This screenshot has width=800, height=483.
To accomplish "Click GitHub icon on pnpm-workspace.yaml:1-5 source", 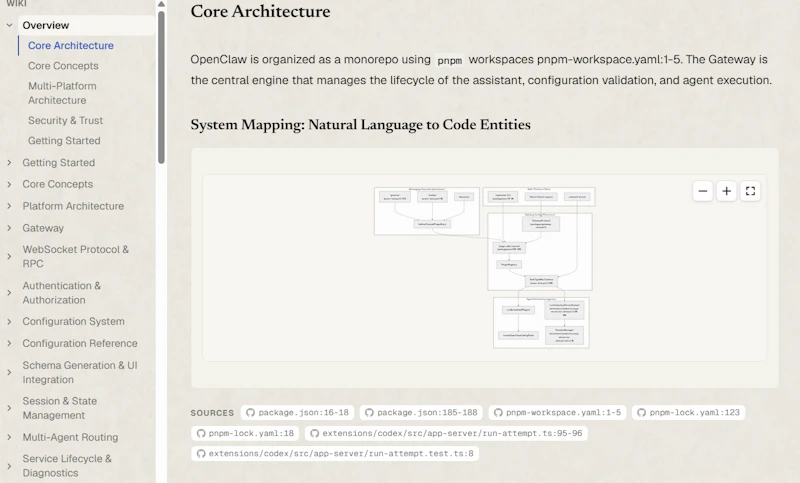I will click(x=498, y=413).
